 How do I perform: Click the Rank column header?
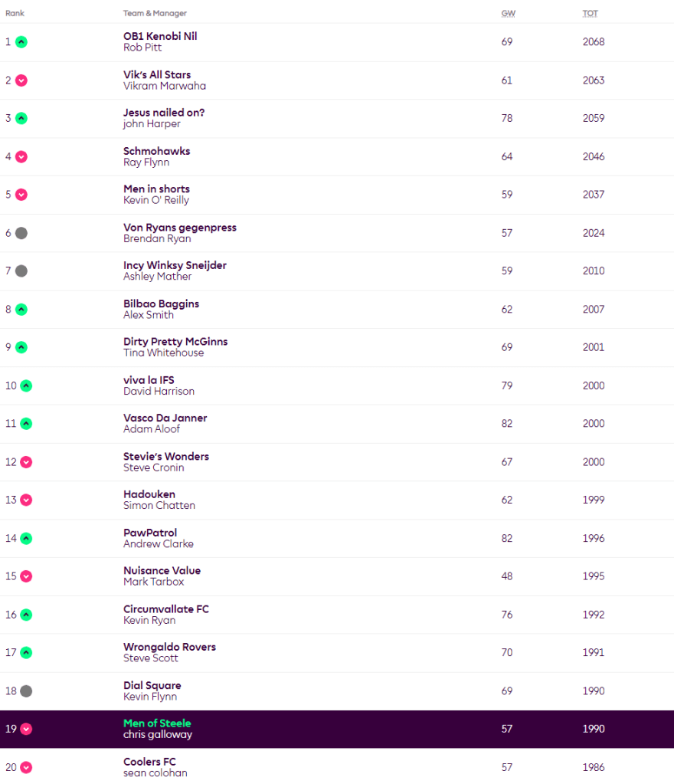point(15,13)
